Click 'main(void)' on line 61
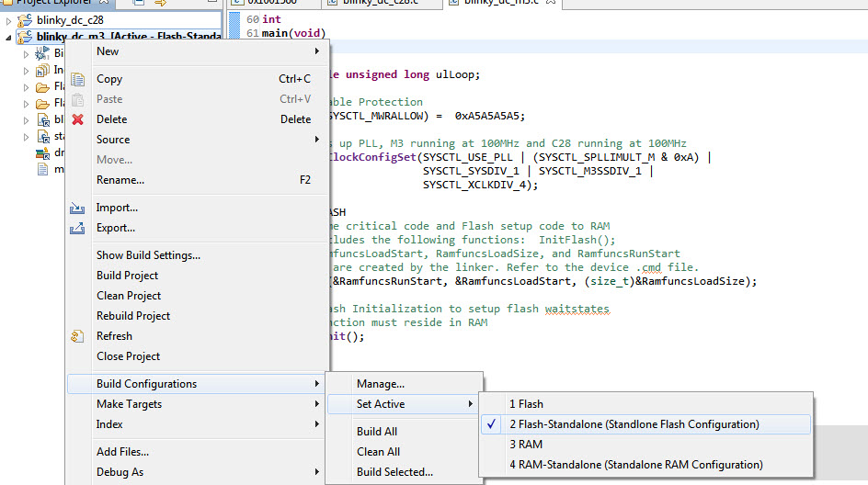Image resolution: width=868 pixels, height=485 pixels. tap(294, 33)
